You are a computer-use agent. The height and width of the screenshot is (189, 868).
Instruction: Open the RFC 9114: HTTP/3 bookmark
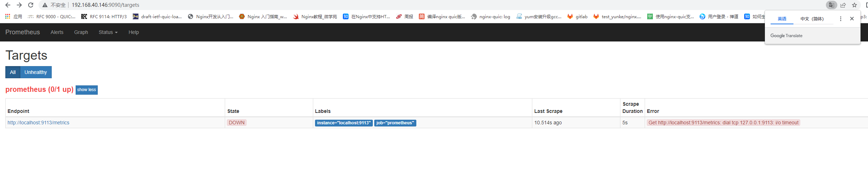pyautogui.click(x=104, y=16)
